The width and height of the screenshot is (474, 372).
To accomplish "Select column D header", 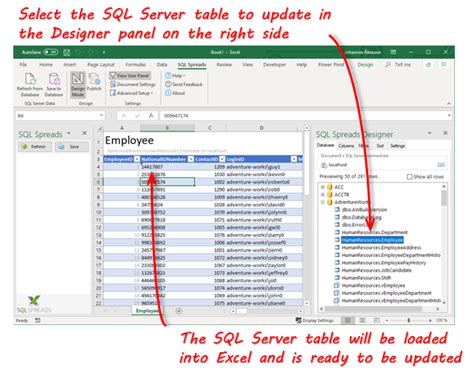I will (x=261, y=128).
